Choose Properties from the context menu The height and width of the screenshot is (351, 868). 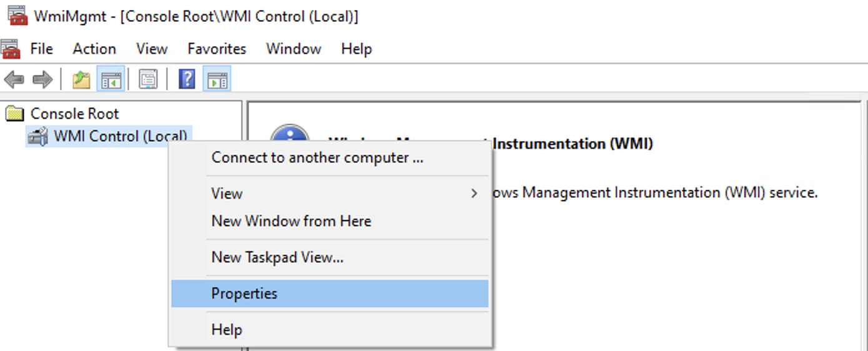[244, 294]
